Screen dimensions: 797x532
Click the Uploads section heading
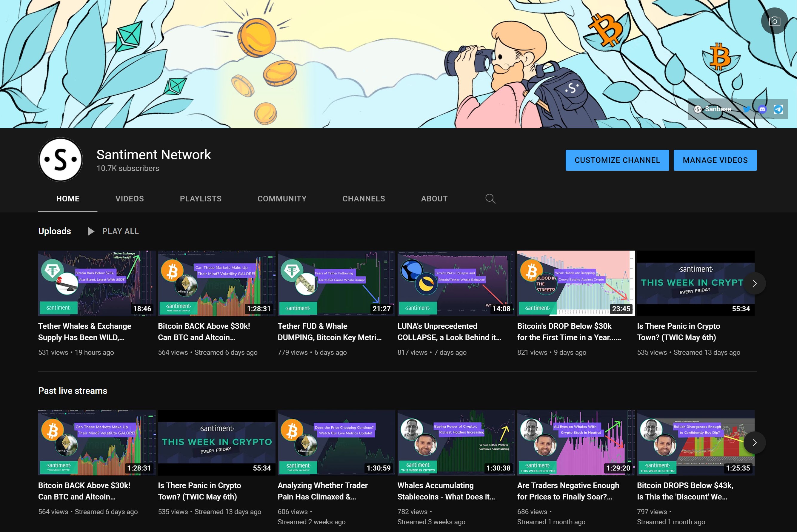(55, 232)
